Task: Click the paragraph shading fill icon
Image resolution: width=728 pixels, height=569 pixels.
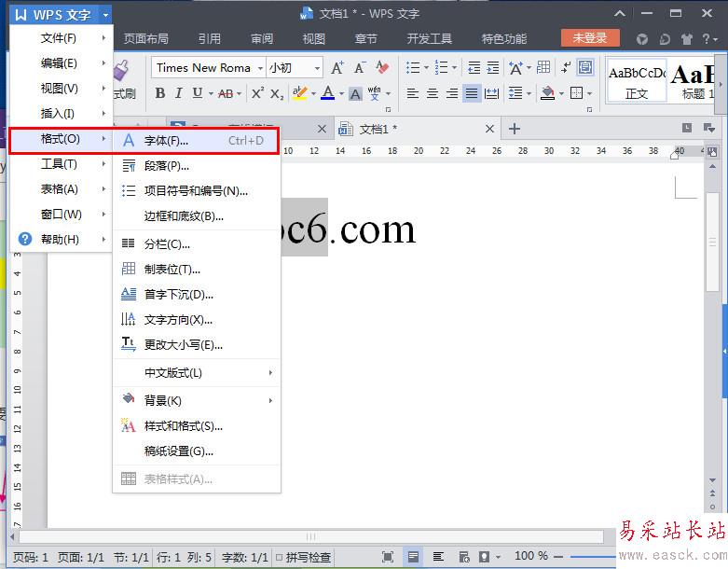Action: click(548, 93)
